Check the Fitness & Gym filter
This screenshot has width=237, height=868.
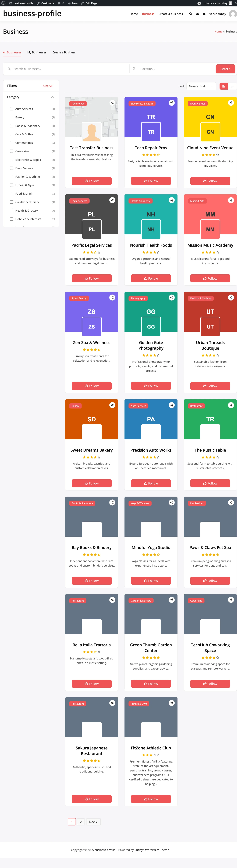(x=12, y=185)
